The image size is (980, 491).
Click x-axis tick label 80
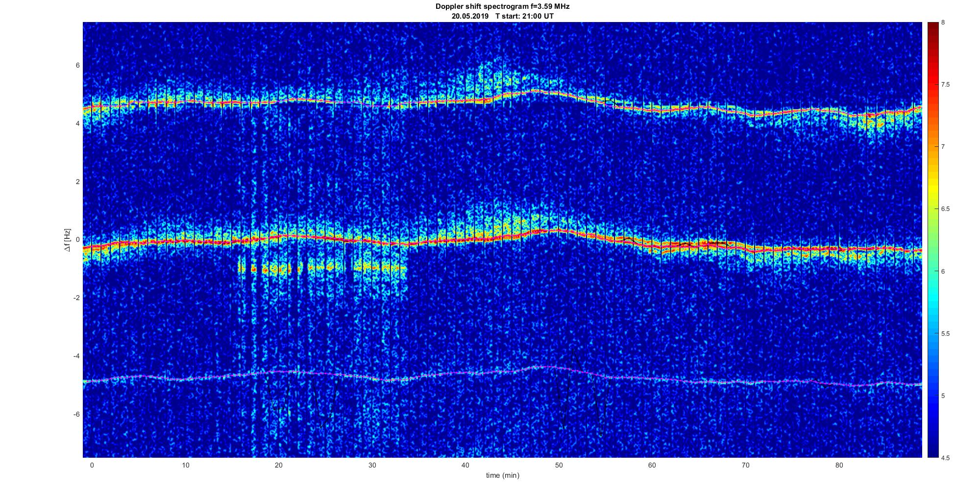839,465
